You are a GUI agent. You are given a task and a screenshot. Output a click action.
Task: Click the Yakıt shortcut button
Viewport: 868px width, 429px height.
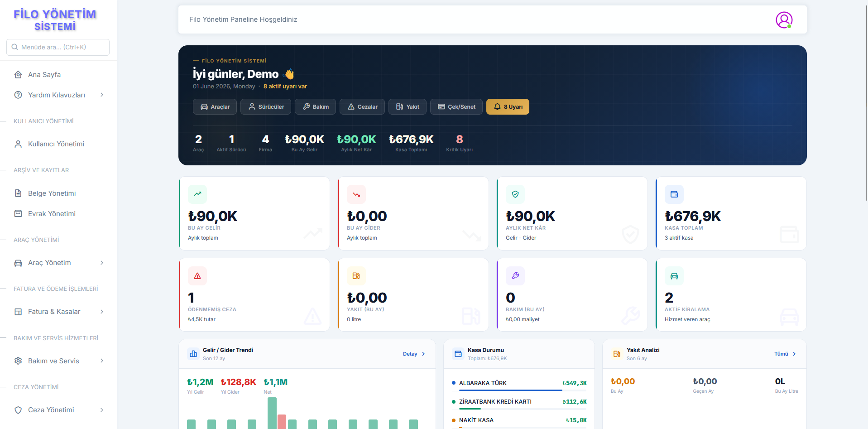(408, 107)
